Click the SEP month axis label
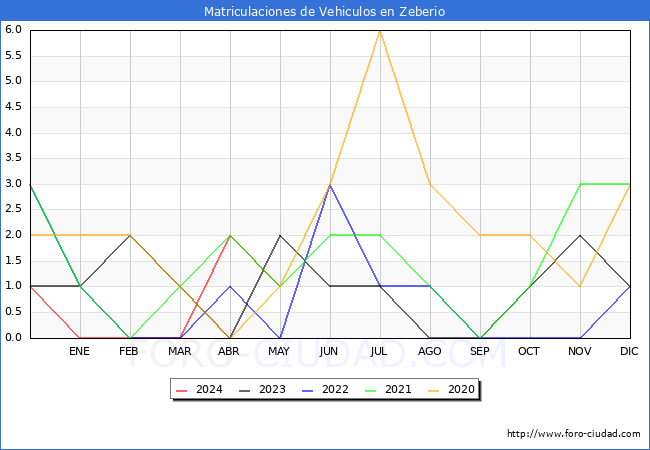The height and width of the screenshot is (450, 650). (480, 351)
